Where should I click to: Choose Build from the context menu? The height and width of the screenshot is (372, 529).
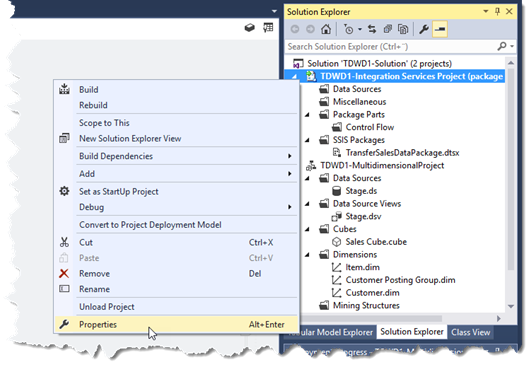tap(176, 90)
